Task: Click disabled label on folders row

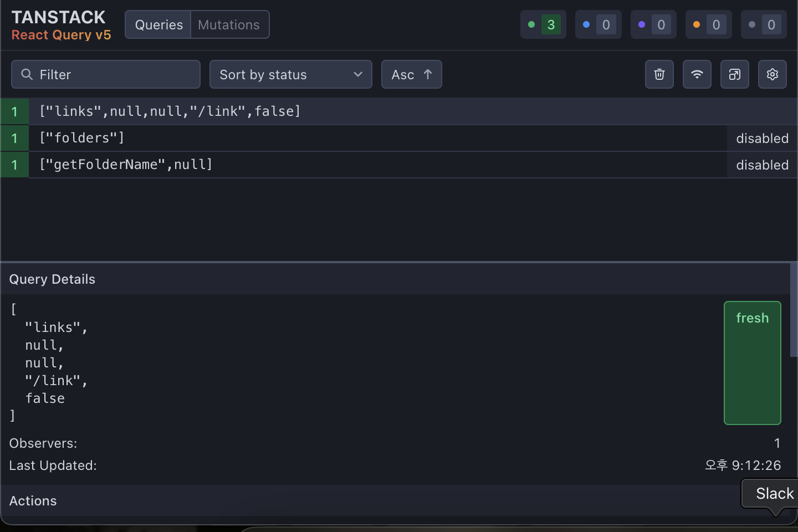Action: point(762,139)
